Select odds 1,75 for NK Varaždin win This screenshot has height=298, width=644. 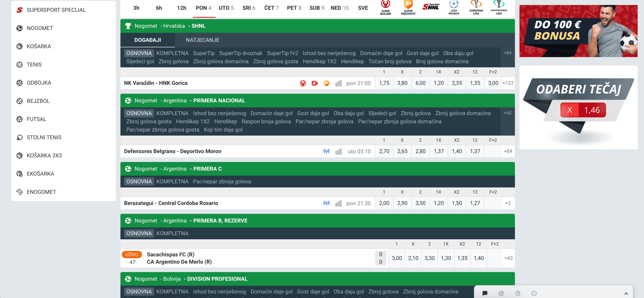pos(384,83)
